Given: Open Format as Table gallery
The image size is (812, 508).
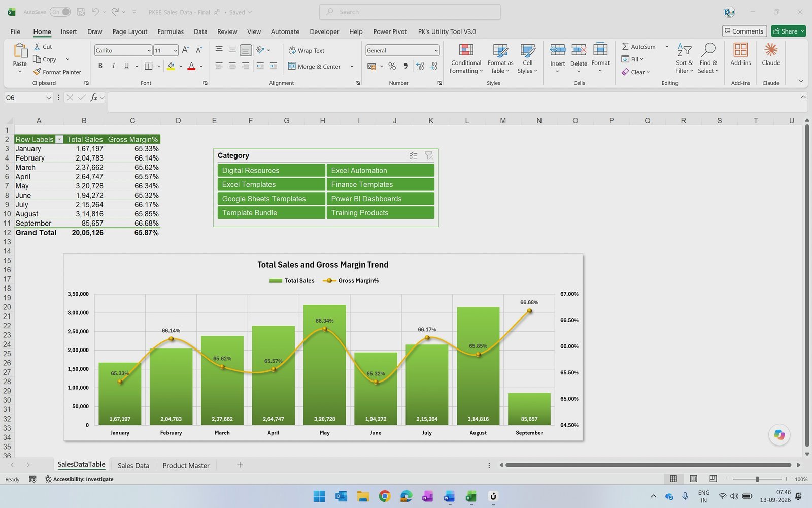Looking at the screenshot, I should point(500,59).
